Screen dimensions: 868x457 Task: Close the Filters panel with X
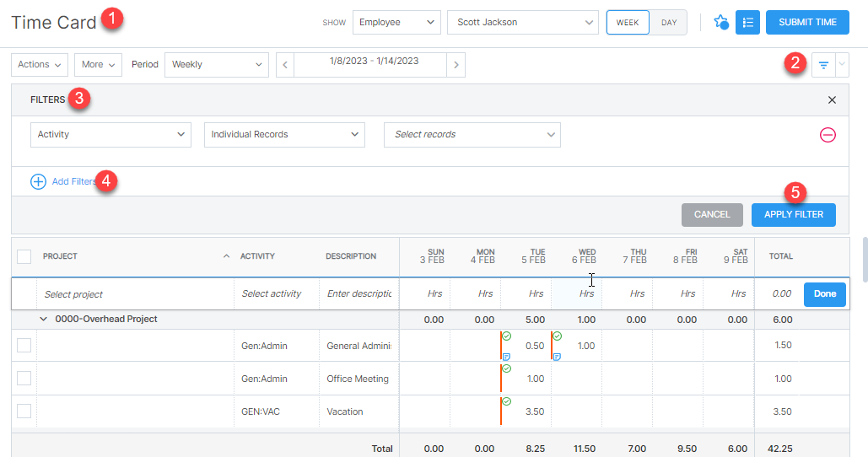(832, 99)
